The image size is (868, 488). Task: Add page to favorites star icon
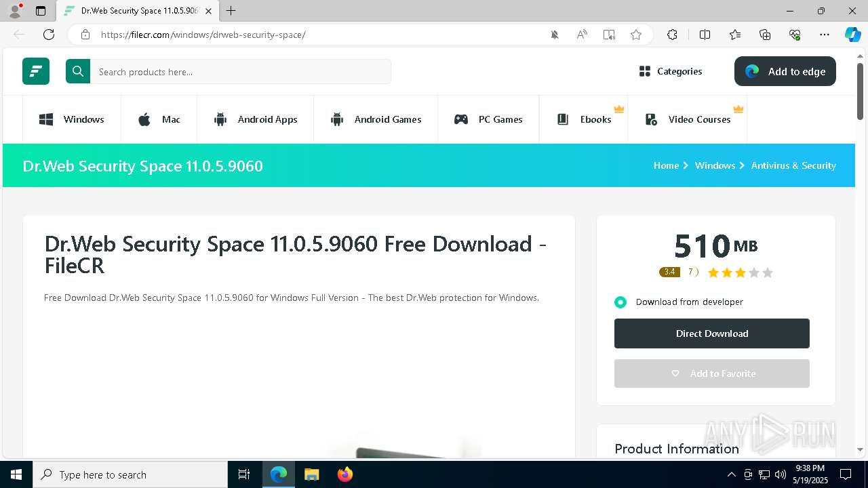(636, 35)
